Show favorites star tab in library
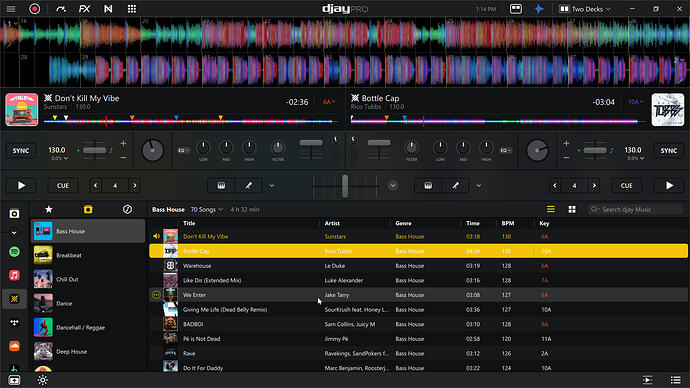690x388 pixels. 49,209
